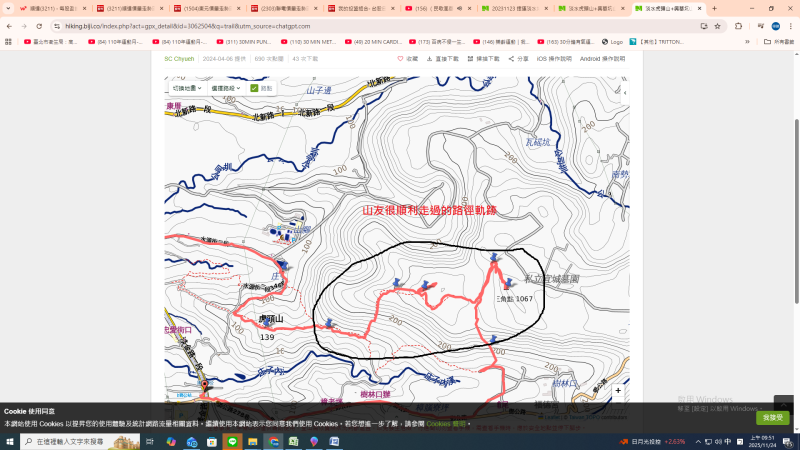This screenshot has height=450, width=800.
Task: Open File Explorer on the taskbar
Action: (x=253, y=441)
